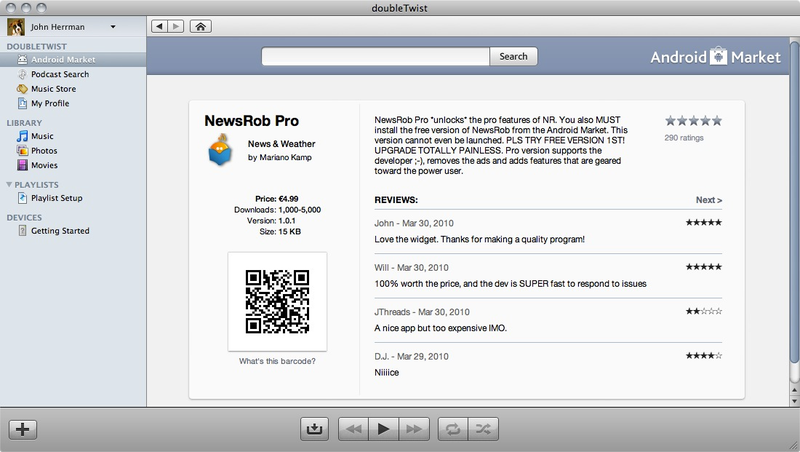Click the overall five-star rating
The image size is (800, 452).
pos(693,121)
